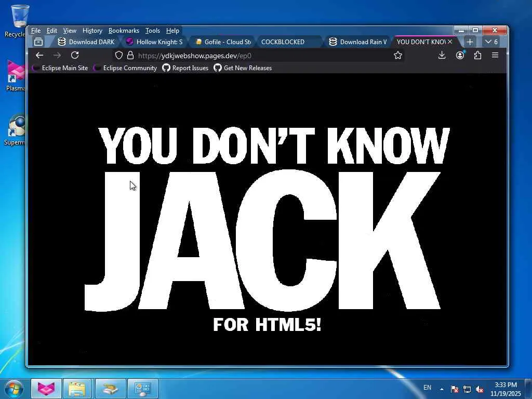Open File Explorer from taskbar
Viewport: 532px width, 399px height.
click(x=77, y=389)
